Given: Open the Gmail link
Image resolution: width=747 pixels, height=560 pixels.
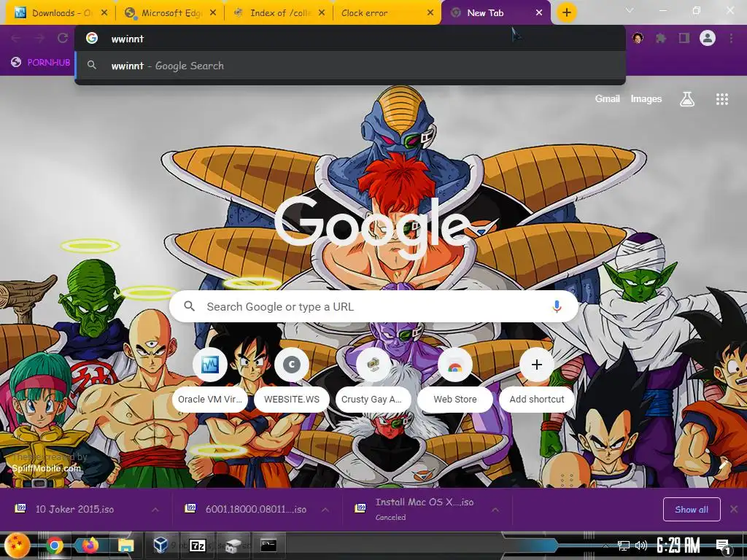Looking at the screenshot, I should 608,98.
